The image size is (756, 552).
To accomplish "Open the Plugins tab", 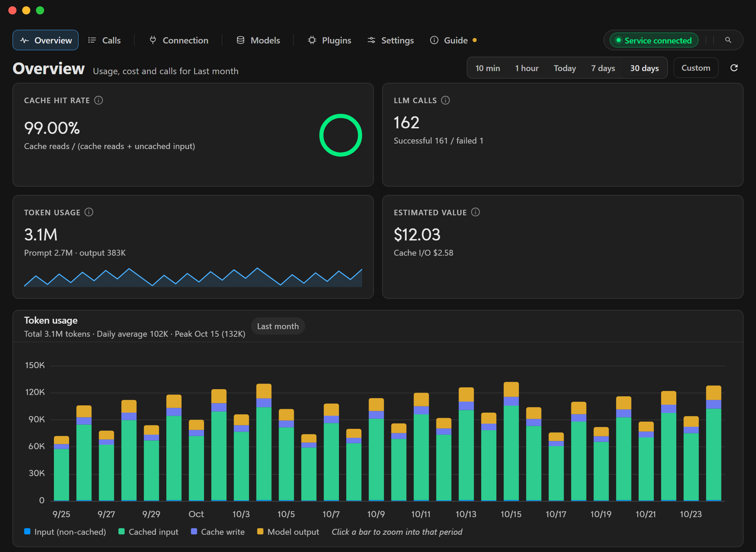I will click(329, 40).
